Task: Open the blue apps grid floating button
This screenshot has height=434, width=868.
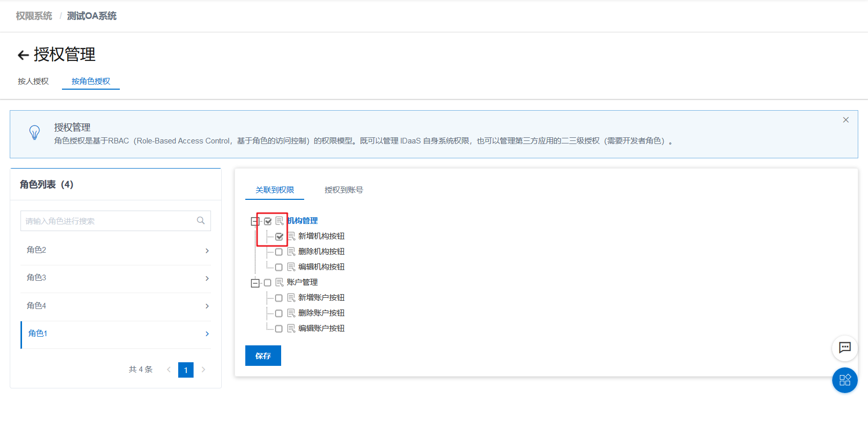Action: 845,380
